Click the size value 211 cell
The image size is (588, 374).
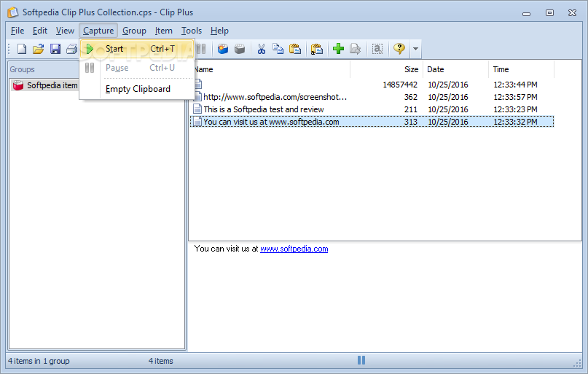411,109
